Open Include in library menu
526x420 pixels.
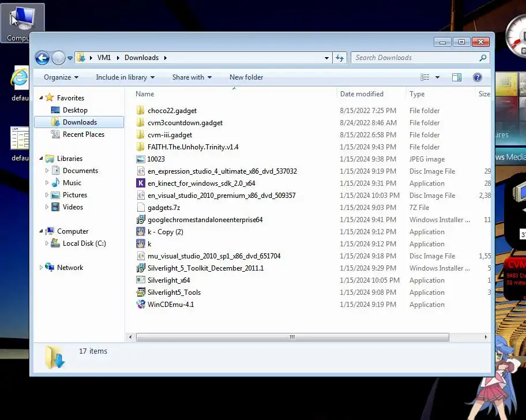125,77
